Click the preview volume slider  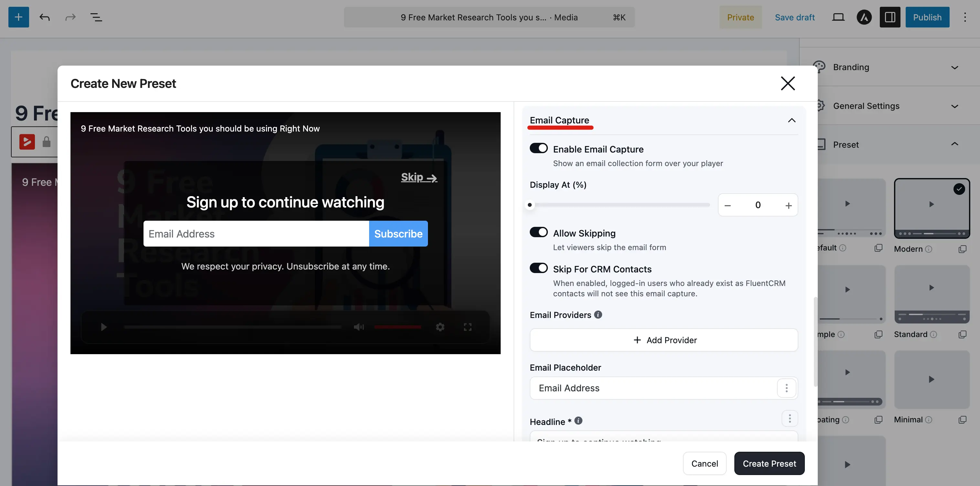pos(398,327)
